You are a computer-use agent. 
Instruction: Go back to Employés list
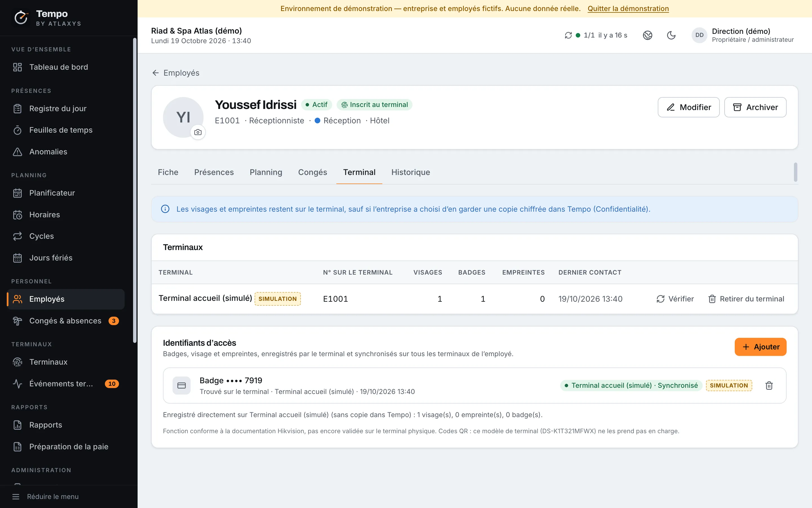(175, 73)
